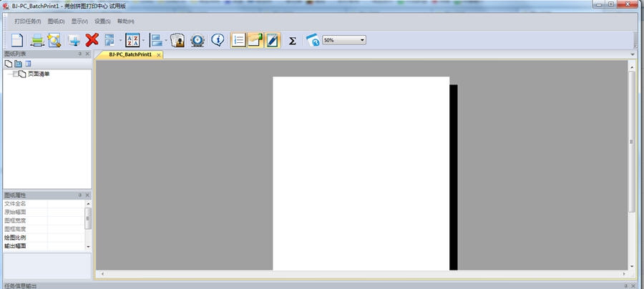
Task: Open dropdown arrow beside page layout icon
Action: coord(120,40)
